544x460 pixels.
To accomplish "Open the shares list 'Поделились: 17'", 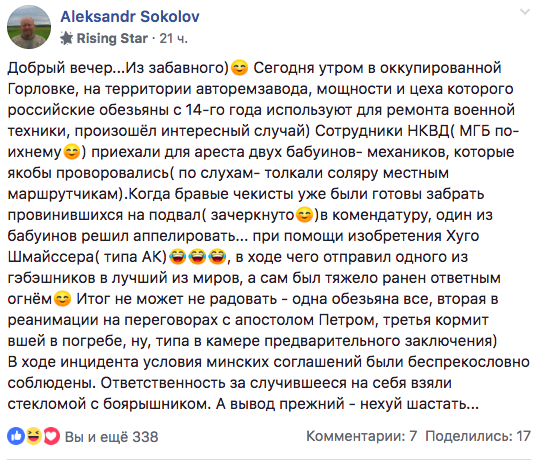I will pos(478,436).
